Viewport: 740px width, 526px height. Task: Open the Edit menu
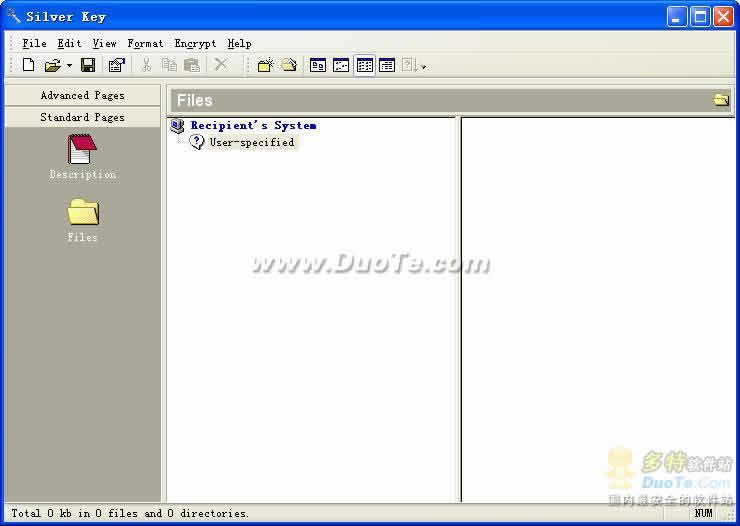69,43
